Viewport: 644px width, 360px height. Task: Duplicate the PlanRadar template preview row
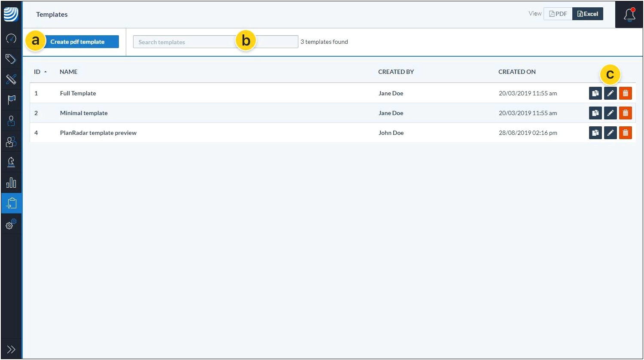595,133
